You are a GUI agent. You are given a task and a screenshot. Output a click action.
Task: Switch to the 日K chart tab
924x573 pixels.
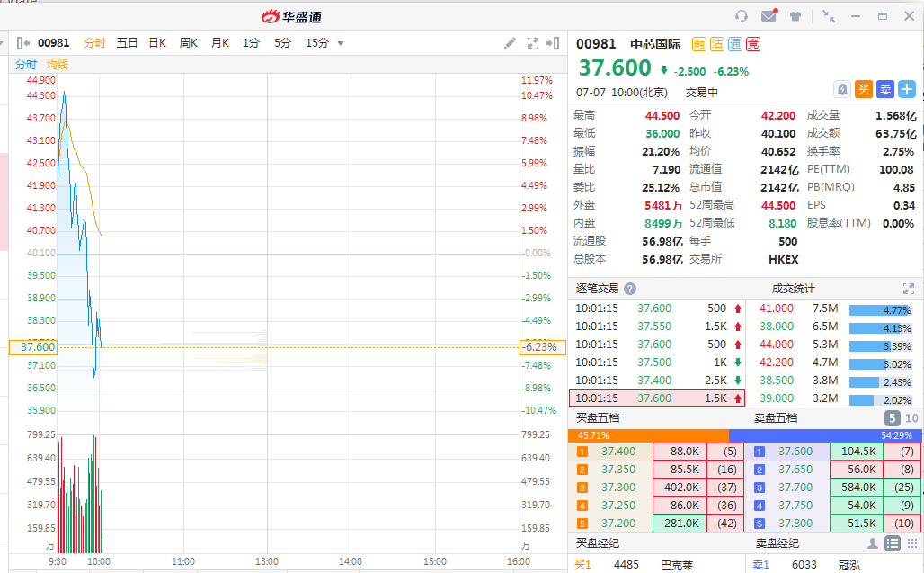tap(157, 43)
